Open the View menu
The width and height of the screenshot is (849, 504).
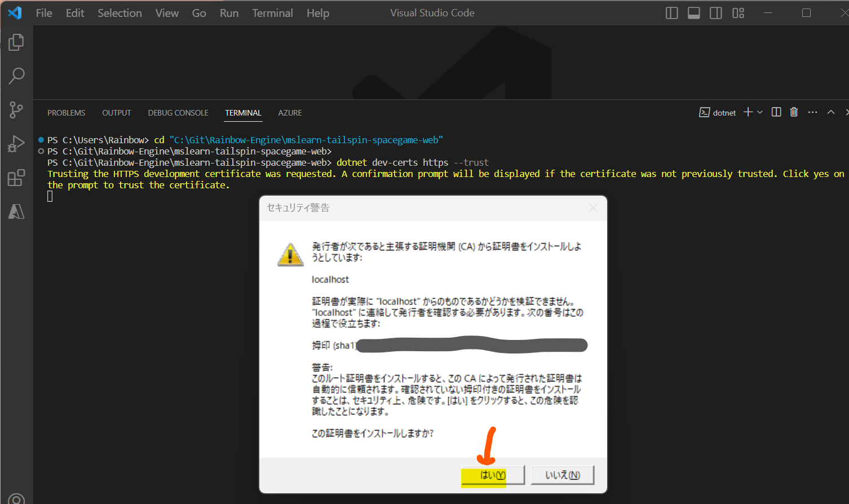[167, 13]
